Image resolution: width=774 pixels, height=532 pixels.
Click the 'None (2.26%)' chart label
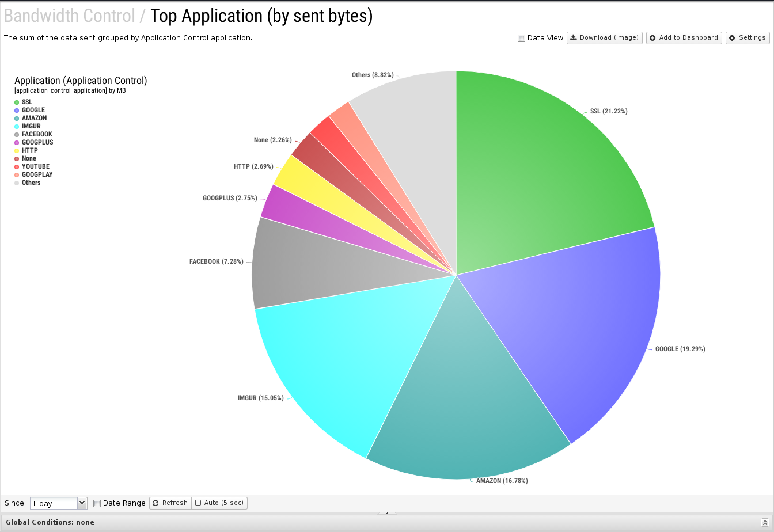coord(273,140)
